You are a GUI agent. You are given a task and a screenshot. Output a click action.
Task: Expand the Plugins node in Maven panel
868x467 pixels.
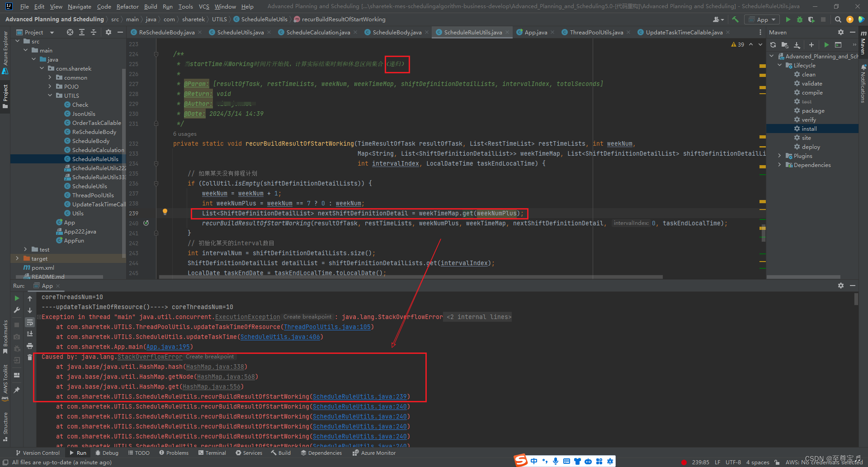tap(779, 156)
